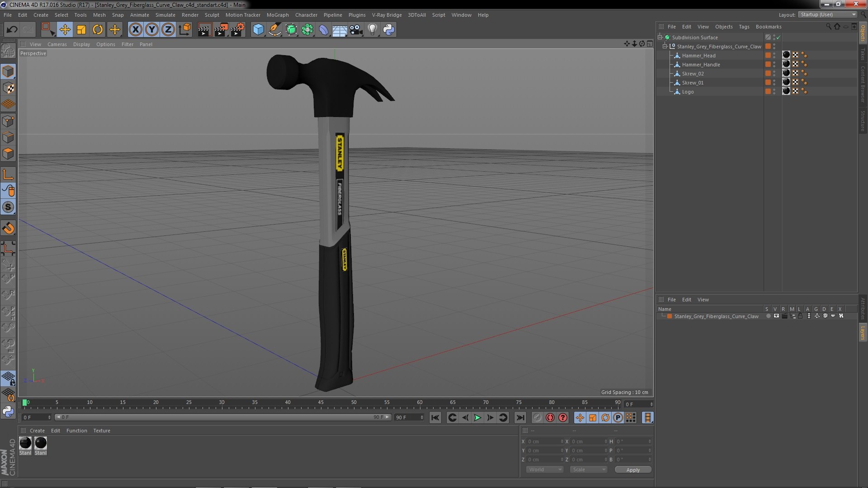Viewport: 868px width, 488px height.
Task: Click the Magnet tool icon
Action: click(8, 228)
